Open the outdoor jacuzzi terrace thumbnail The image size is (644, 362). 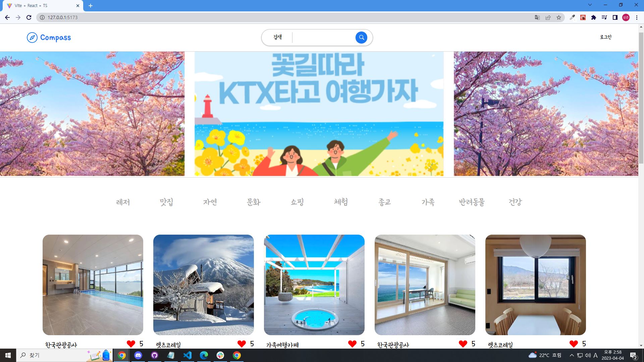(x=314, y=285)
